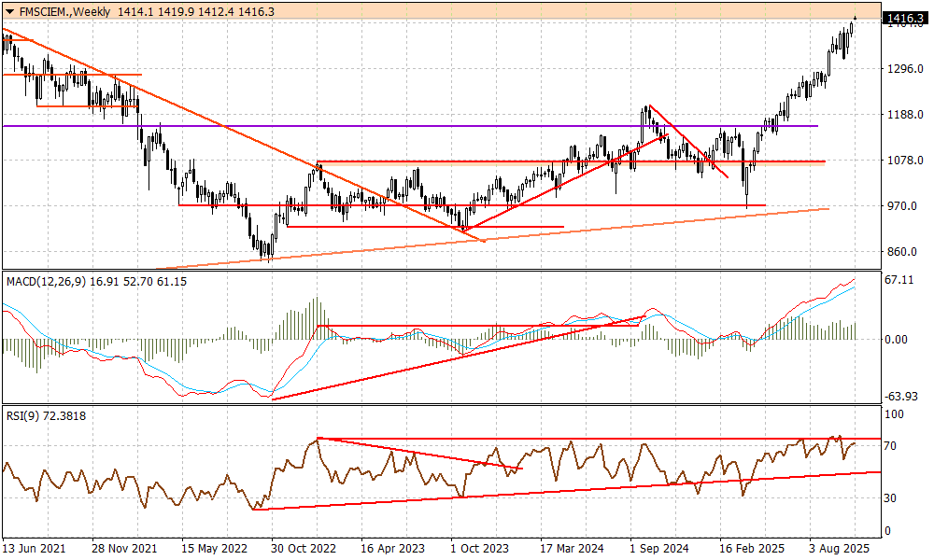This screenshot has width=934, height=560.
Task: Click the 860.0 price axis label
Action: 901,252
